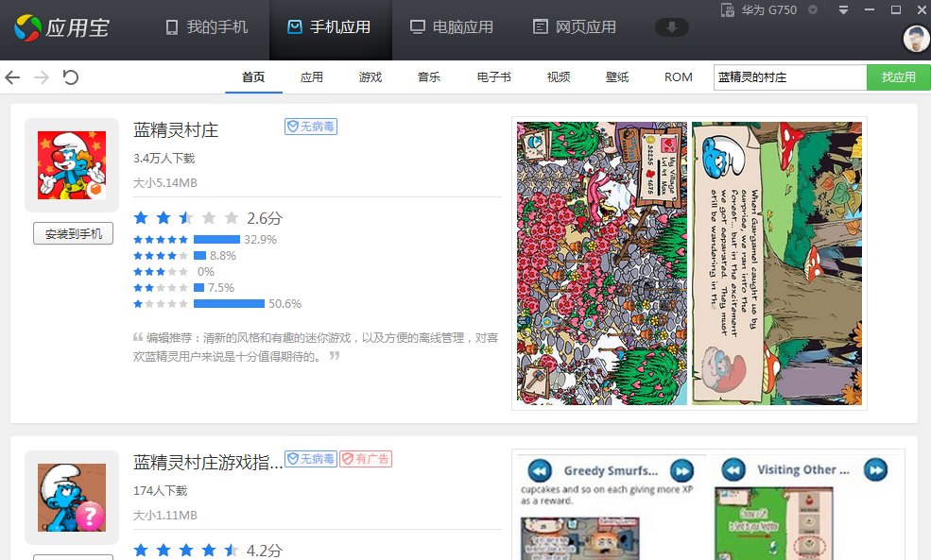
Task: Switch to the 游戏 tab
Action: point(370,77)
